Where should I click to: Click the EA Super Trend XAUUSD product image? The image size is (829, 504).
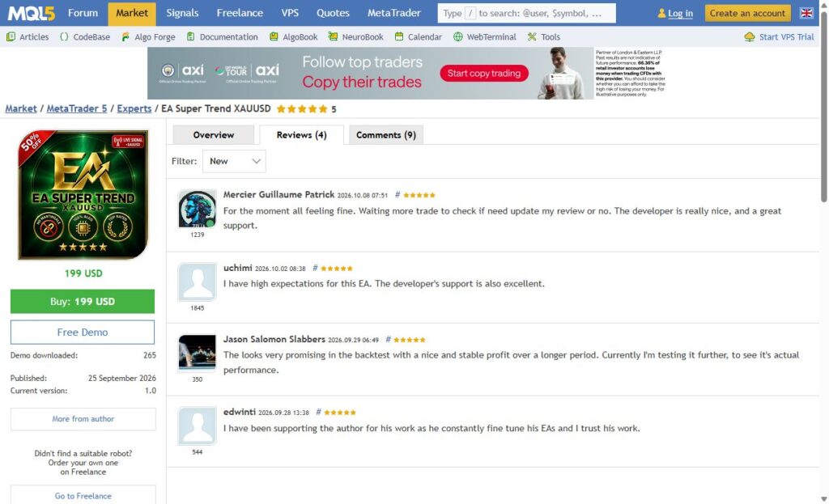pos(83,195)
